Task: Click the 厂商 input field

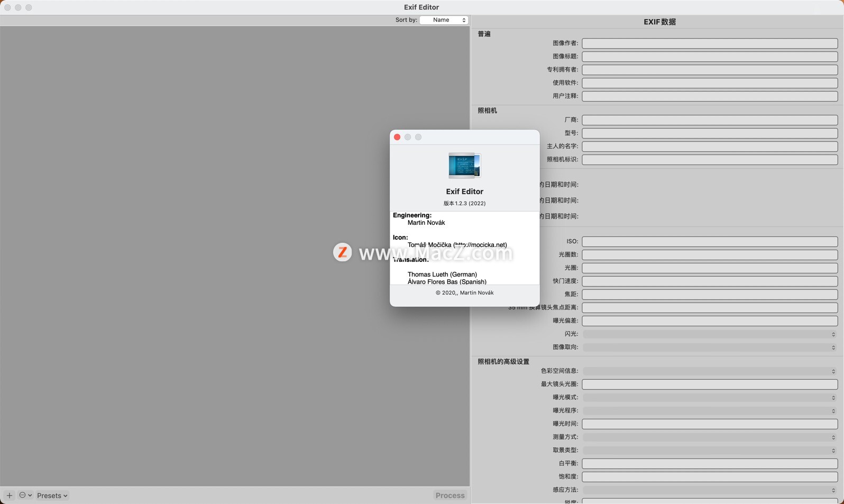Action: click(x=710, y=120)
